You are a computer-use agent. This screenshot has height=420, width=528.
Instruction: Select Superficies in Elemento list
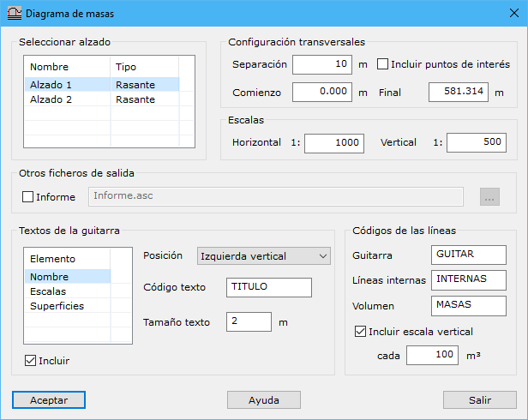point(68,306)
